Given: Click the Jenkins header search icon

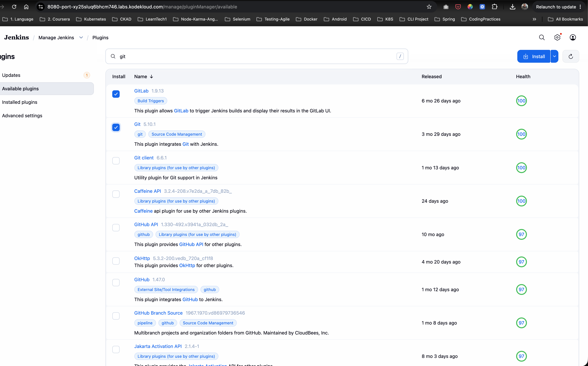Looking at the screenshot, I should pos(542,38).
